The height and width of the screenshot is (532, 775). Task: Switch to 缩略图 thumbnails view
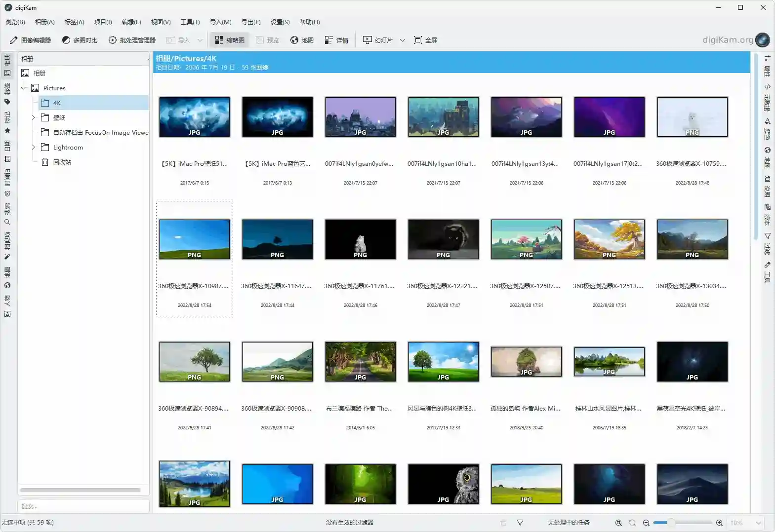click(230, 40)
